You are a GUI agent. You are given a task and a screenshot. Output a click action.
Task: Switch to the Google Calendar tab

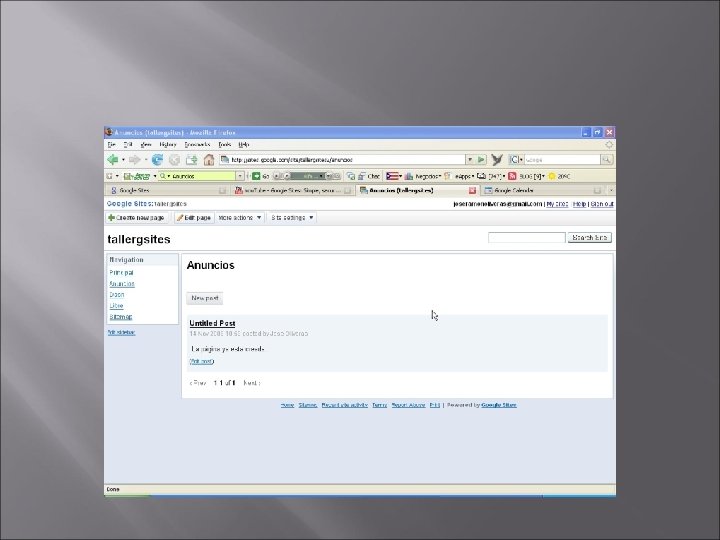(542, 190)
